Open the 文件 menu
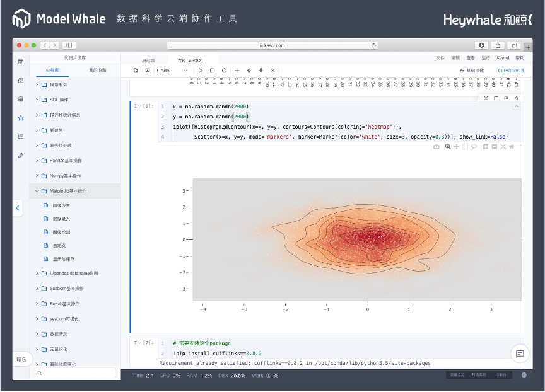This screenshot has height=392, width=545. (x=440, y=58)
